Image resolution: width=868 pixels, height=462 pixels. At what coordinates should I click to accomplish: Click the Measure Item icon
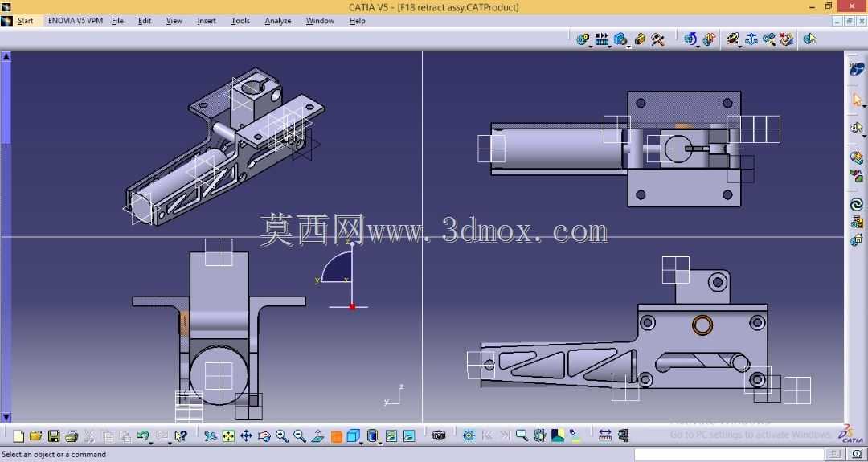tap(624, 436)
